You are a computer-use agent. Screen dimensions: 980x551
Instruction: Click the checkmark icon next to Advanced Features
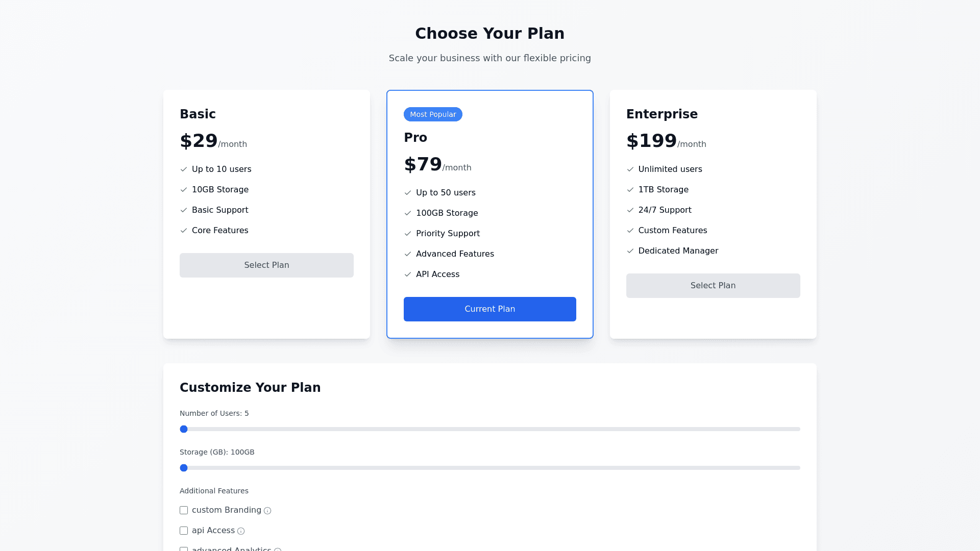[408, 254]
